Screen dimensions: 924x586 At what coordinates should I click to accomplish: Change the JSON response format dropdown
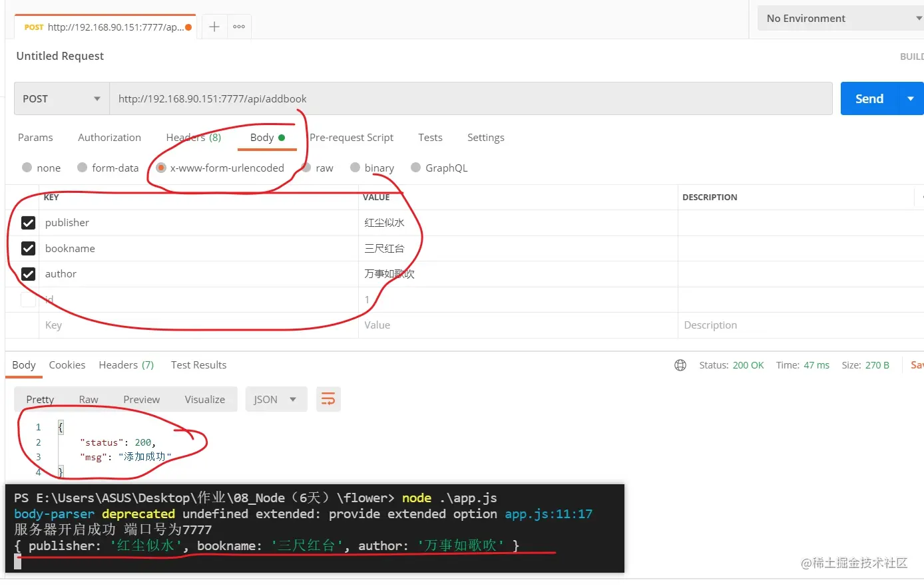(x=276, y=399)
